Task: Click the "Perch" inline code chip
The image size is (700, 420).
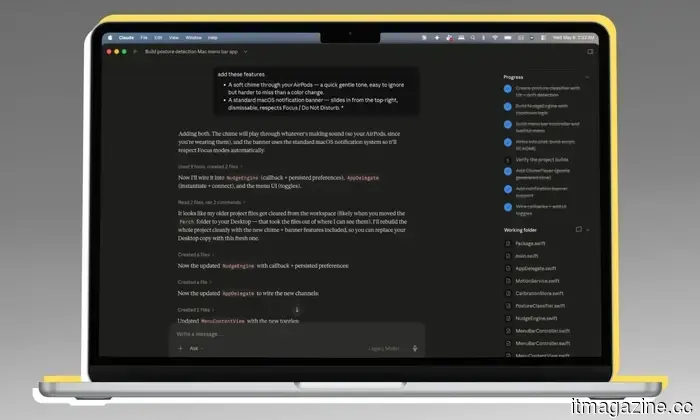Action: click(x=187, y=222)
